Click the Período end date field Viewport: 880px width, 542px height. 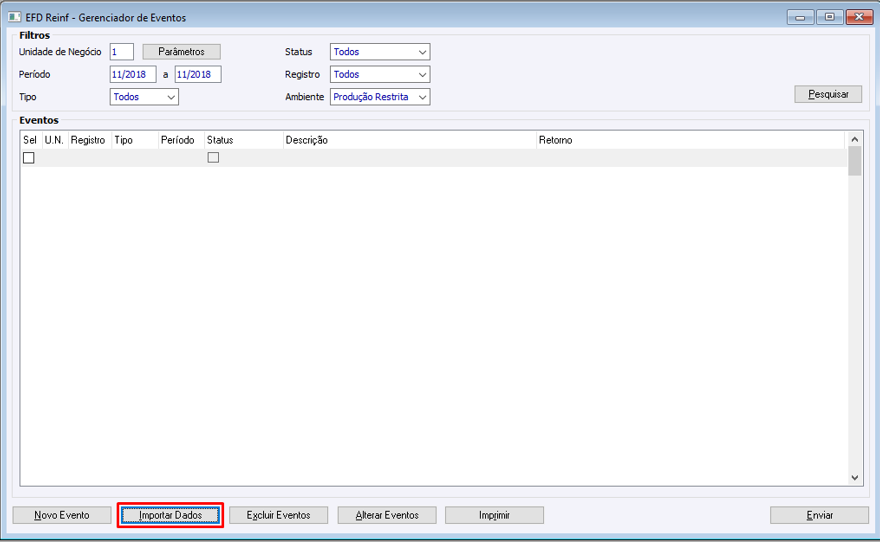pyautogui.click(x=198, y=74)
